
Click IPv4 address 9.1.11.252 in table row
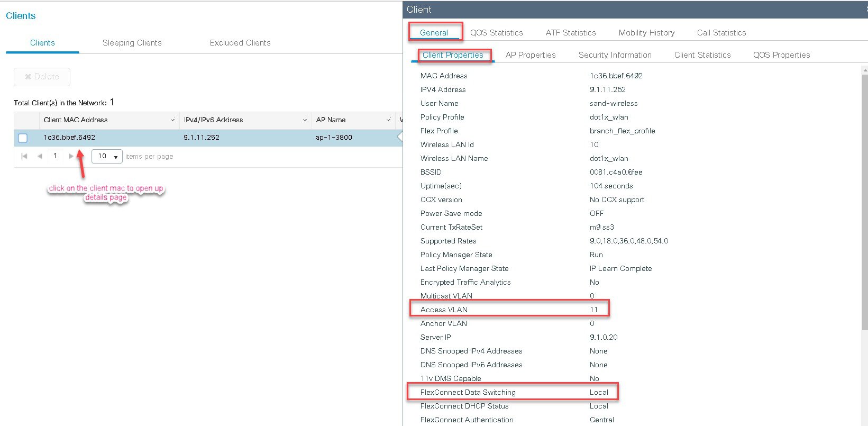[202, 138]
